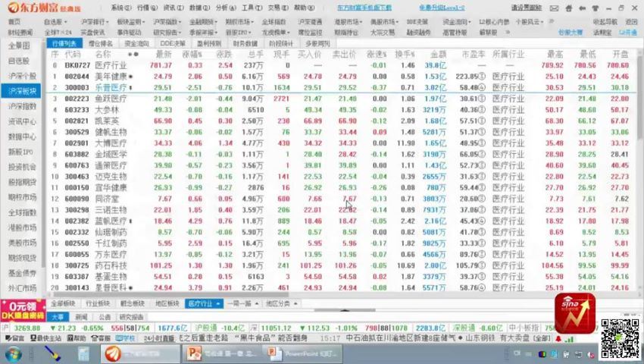The image size is (644, 364).
Task: Open the red sina finance app icon
Action: coord(574,313)
